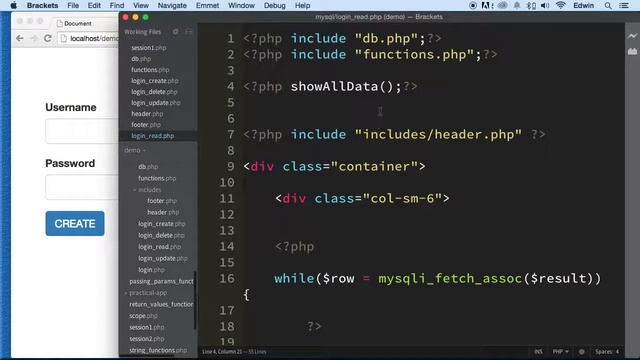Open login_read.php in demo project tree

point(159,247)
